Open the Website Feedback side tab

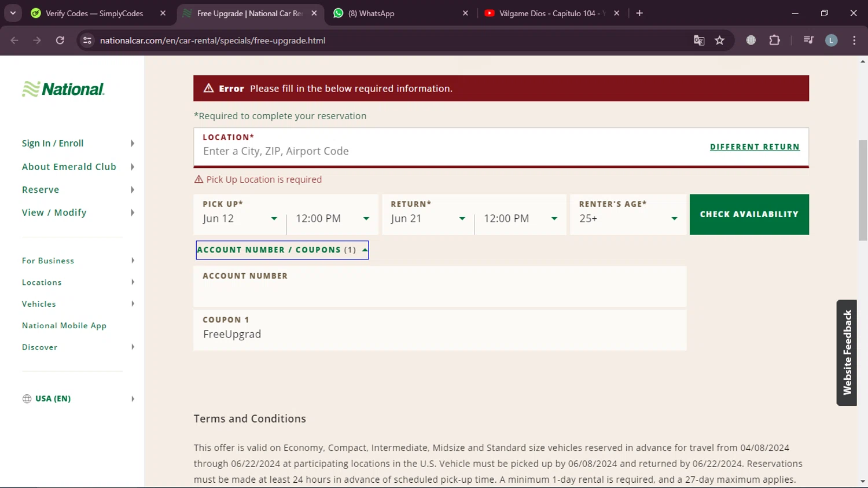pos(847,353)
